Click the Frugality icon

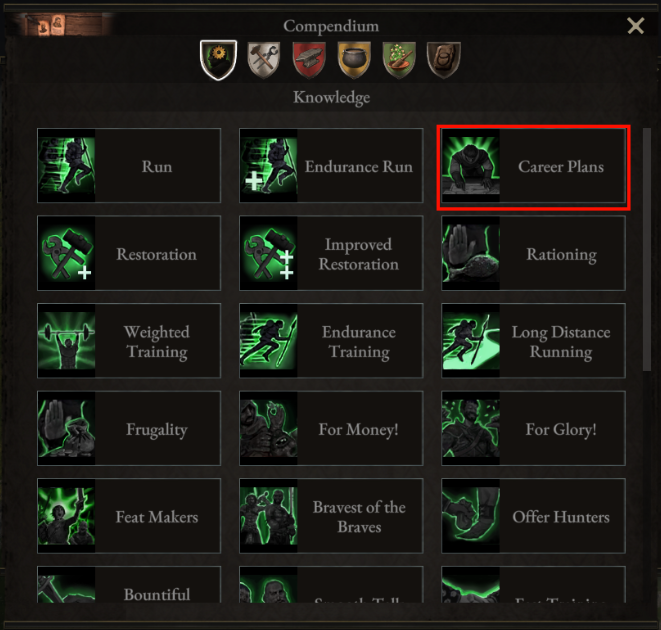(67, 430)
